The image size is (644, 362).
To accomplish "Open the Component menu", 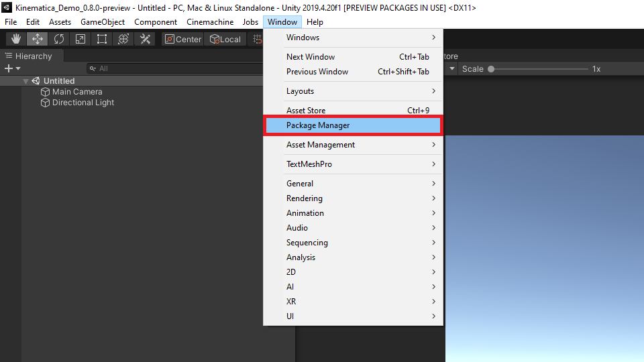I will pos(156,22).
